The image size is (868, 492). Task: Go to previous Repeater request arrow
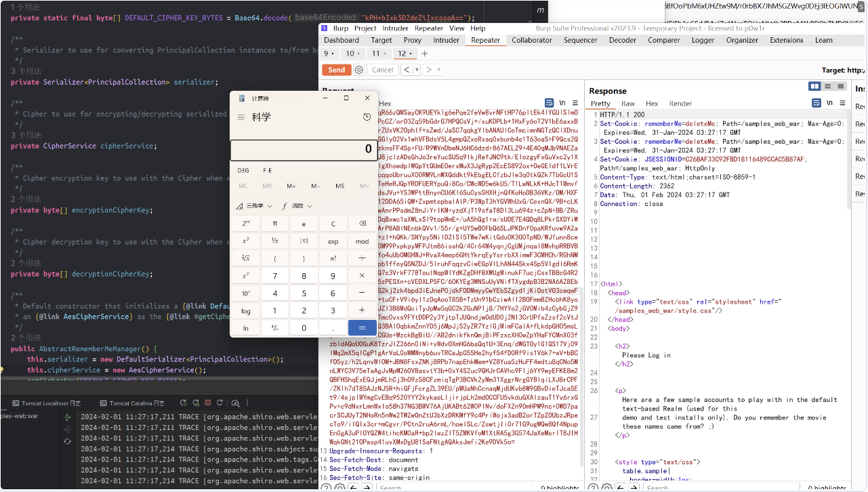pyautogui.click(x=406, y=70)
